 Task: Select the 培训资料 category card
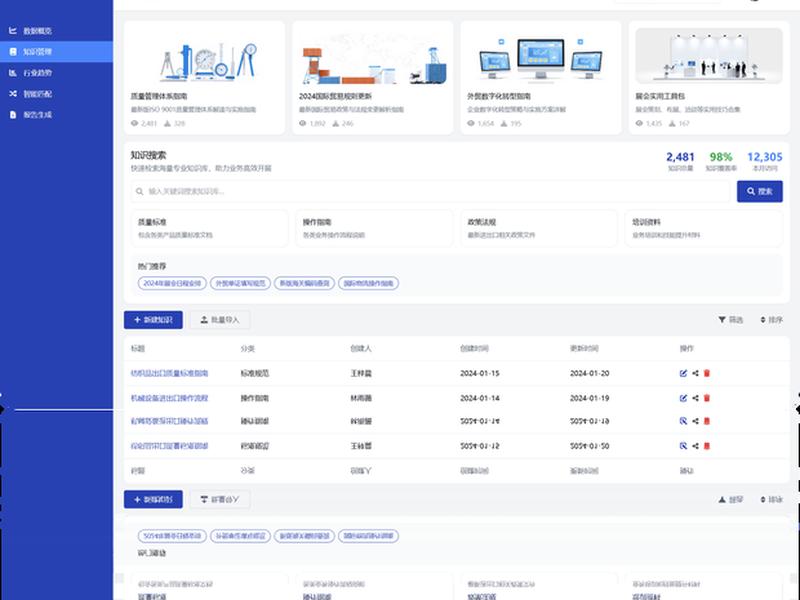pyautogui.click(x=704, y=228)
